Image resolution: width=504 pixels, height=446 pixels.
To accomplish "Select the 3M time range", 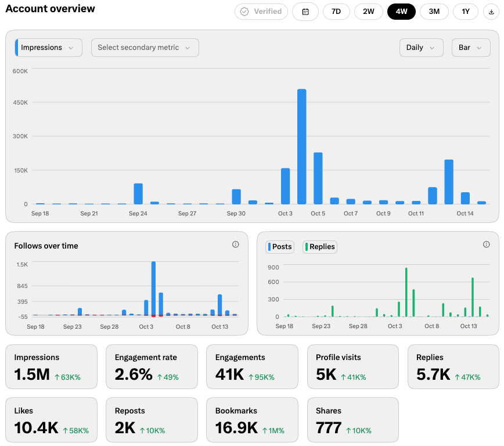I will (x=434, y=12).
